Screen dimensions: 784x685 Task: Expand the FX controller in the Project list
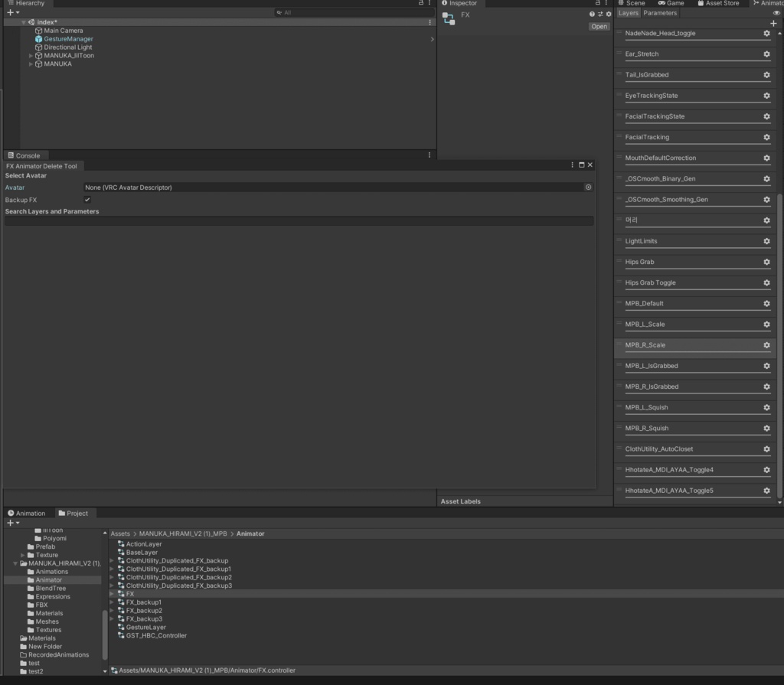112,593
